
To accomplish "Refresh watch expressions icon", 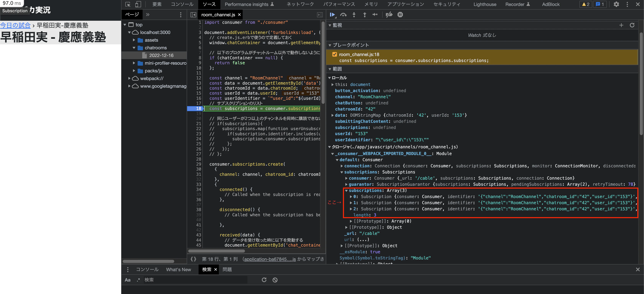I will coord(632,25).
